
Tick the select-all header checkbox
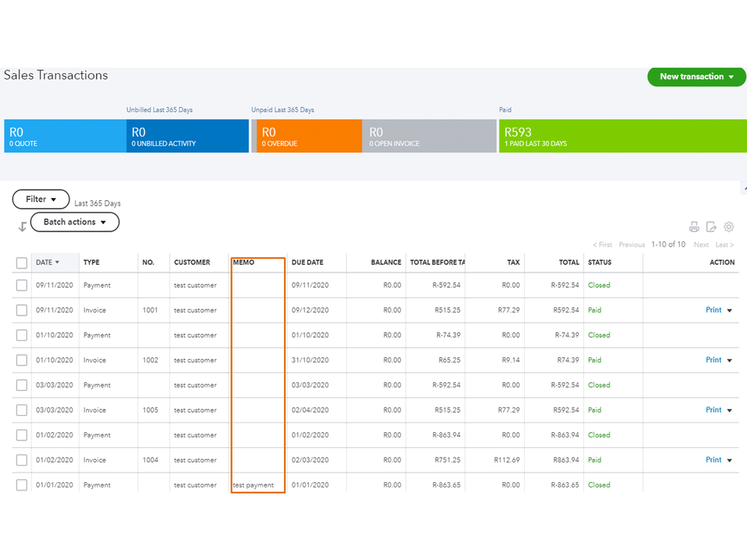[x=22, y=263]
